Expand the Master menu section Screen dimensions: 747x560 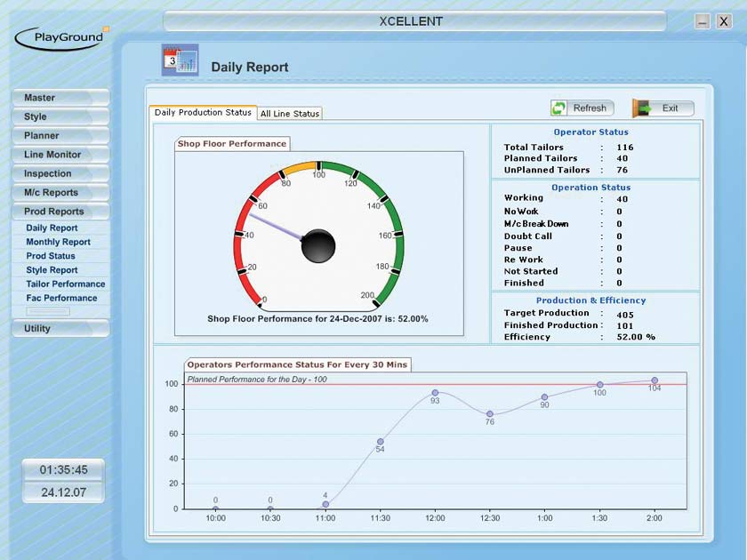pyautogui.click(x=60, y=98)
